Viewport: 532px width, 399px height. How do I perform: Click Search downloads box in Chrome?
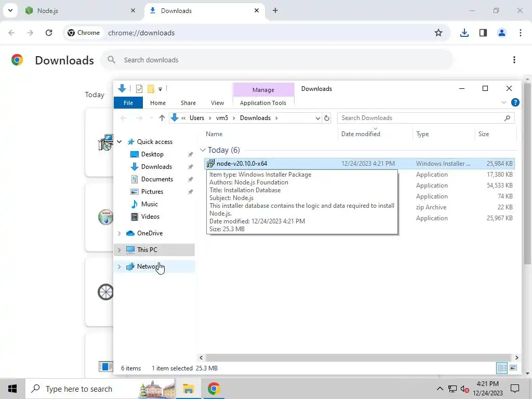click(x=276, y=60)
